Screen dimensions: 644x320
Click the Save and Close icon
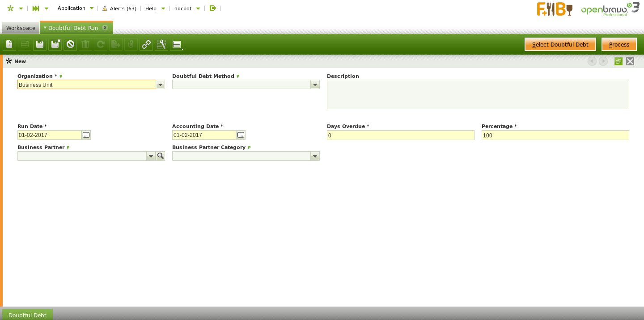click(x=55, y=44)
